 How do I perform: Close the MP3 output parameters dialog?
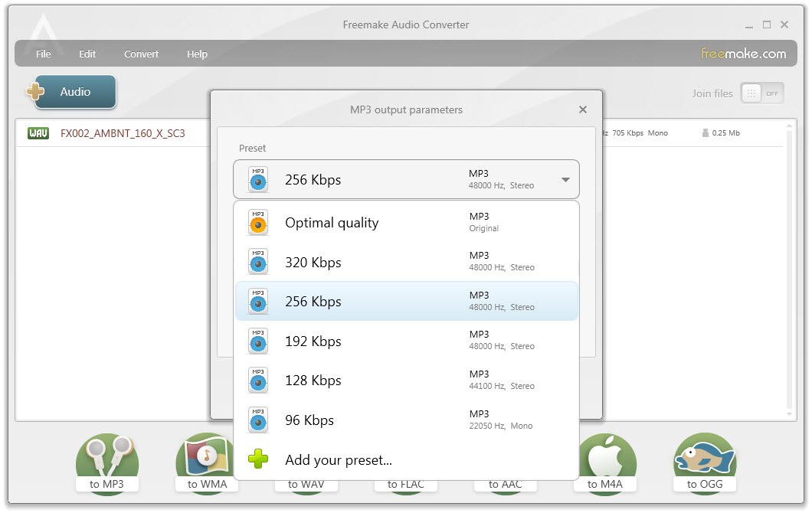(583, 109)
